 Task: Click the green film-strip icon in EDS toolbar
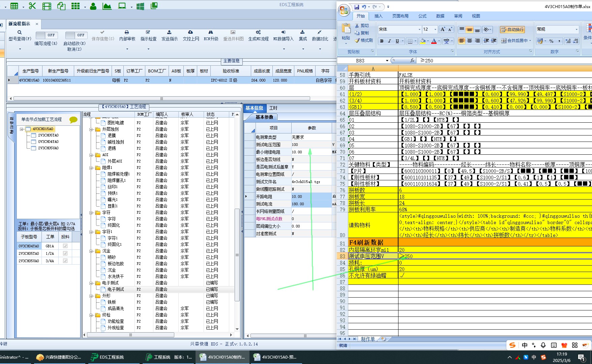47,6
